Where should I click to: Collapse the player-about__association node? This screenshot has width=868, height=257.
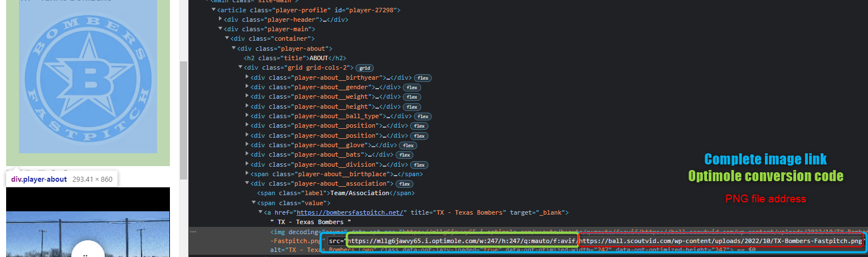(x=247, y=184)
